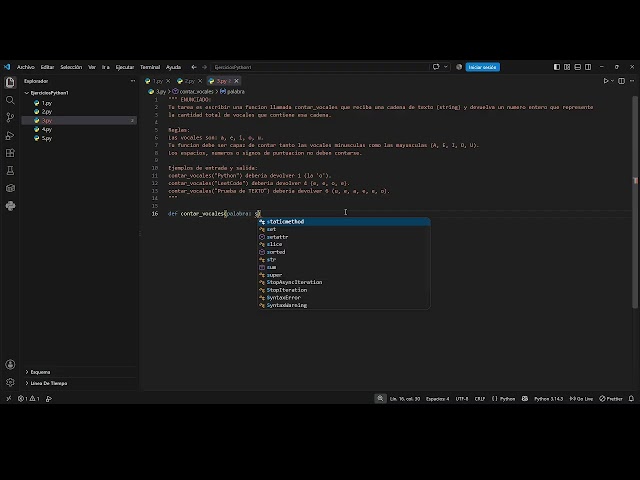The height and width of the screenshot is (480, 640).
Task: Run Python file with the play icon
Action: (x=606, y=81)
